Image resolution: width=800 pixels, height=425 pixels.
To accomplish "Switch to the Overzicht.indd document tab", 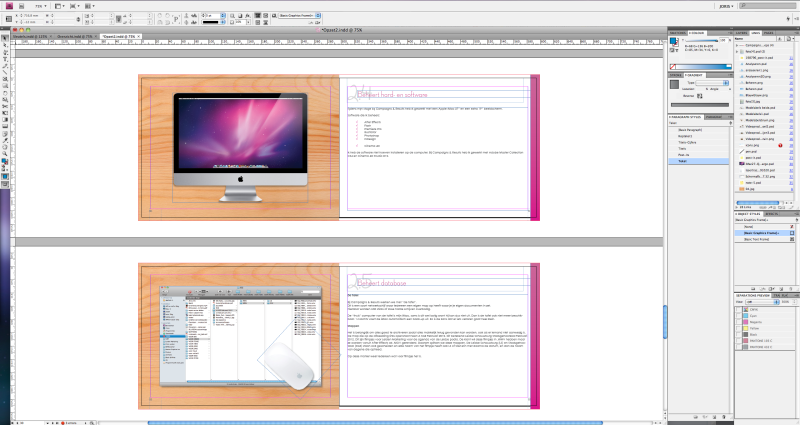I will pyautogui.click(x=76, y=37).
